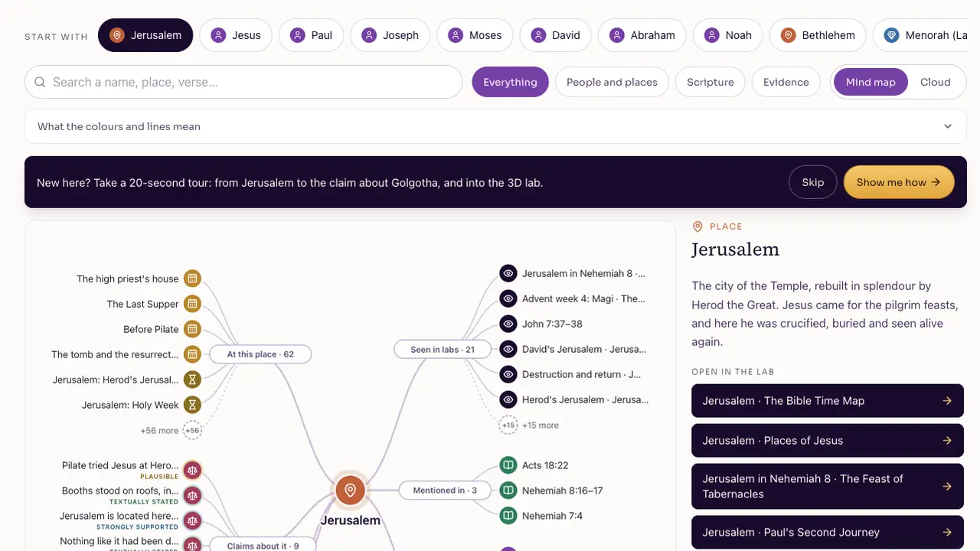Expand the +56 more nodes circle

point(192,431)
